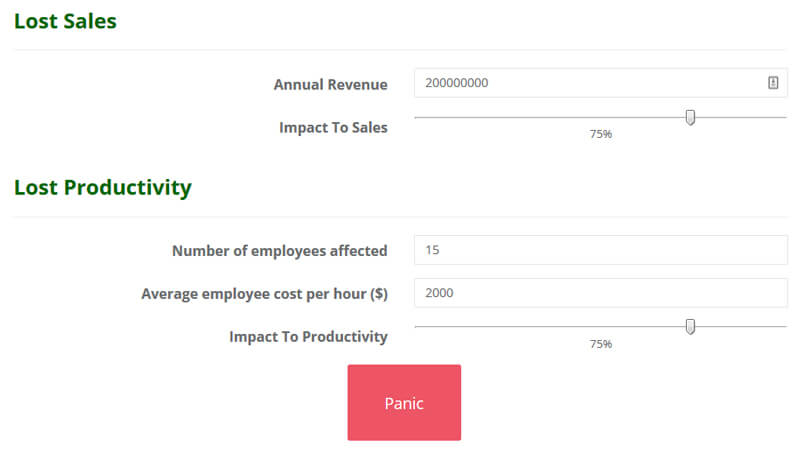The width and height of the screenshot is (800, 470).
Task: Click the Impact To Sales label
Action: coord(333,127)
